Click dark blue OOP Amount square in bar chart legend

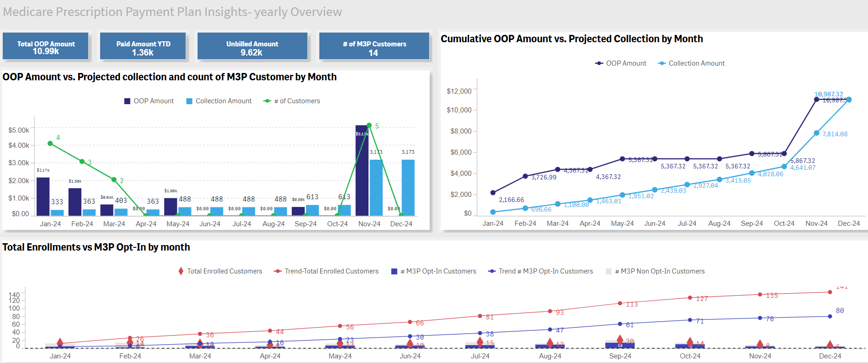tap(127, 101)
